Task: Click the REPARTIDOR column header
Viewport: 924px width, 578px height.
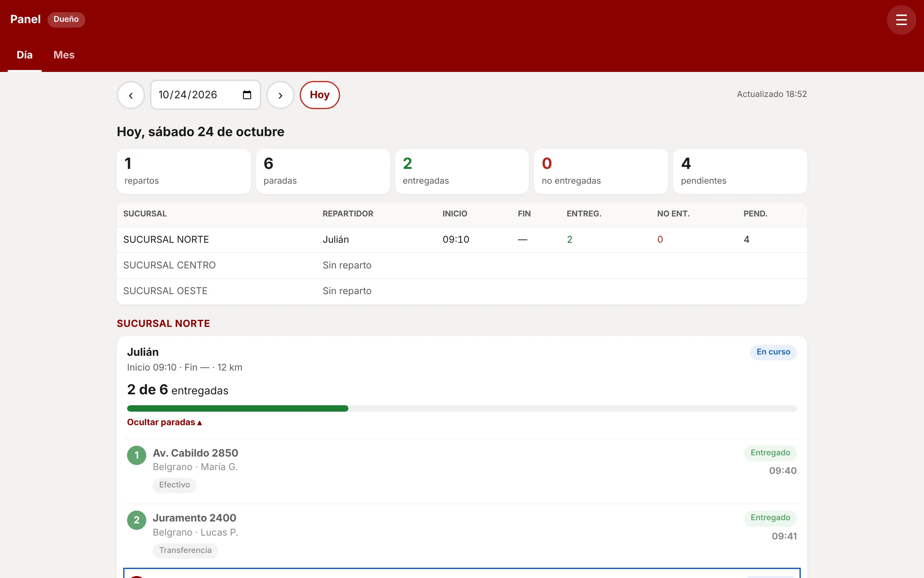Action: point(348,214)
